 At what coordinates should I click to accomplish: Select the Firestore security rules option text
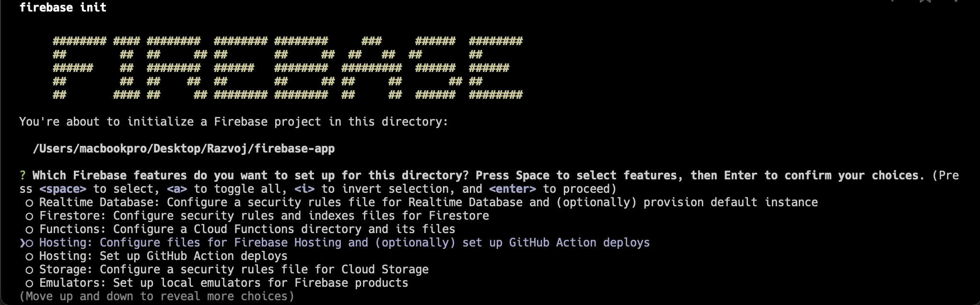[264, 216]
